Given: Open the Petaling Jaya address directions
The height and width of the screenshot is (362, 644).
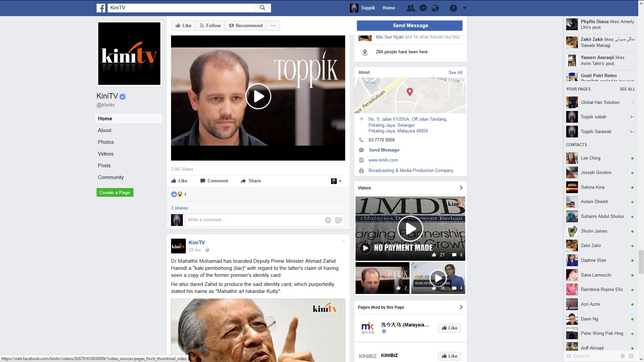Looking at the screenshot, I should 408,125.
